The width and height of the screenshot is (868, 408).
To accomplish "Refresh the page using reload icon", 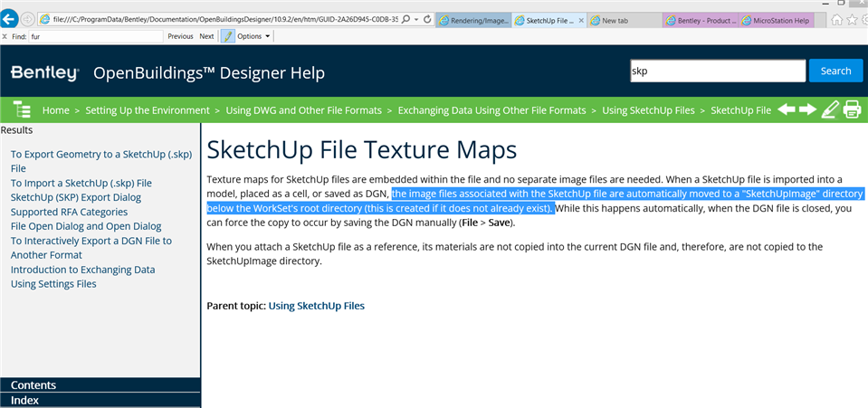I will click(x=427, y=19).
